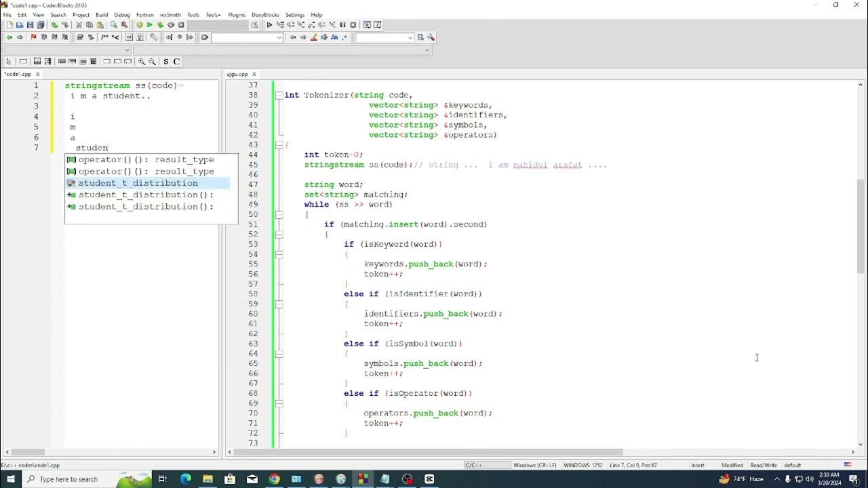Undo the last edit
Screen dimensions: 868x488
click(x=54, y=25)
